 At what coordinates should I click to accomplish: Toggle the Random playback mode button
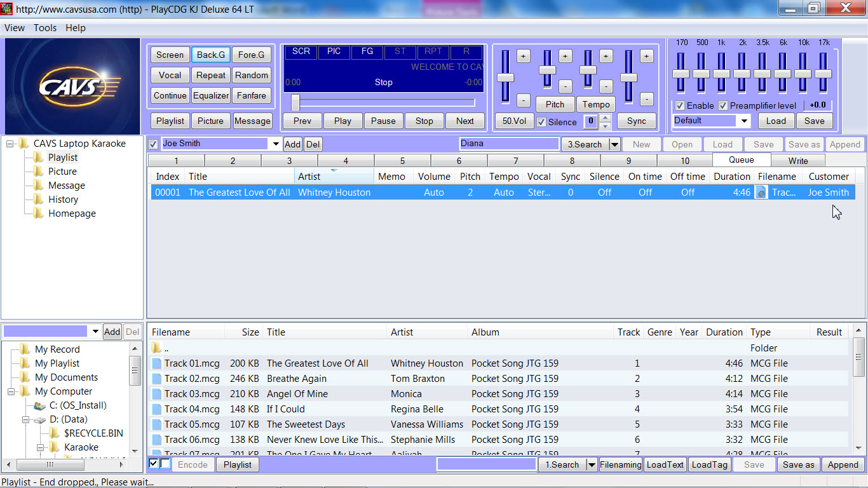click(252, 75)
